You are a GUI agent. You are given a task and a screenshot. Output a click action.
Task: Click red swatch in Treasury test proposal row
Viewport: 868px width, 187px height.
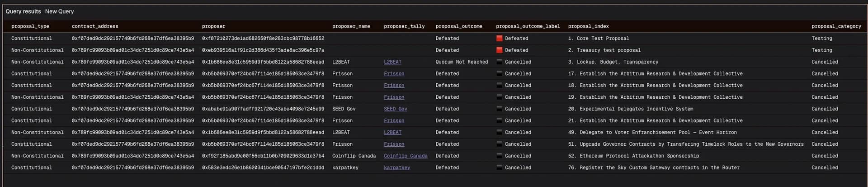pos(499,50)
